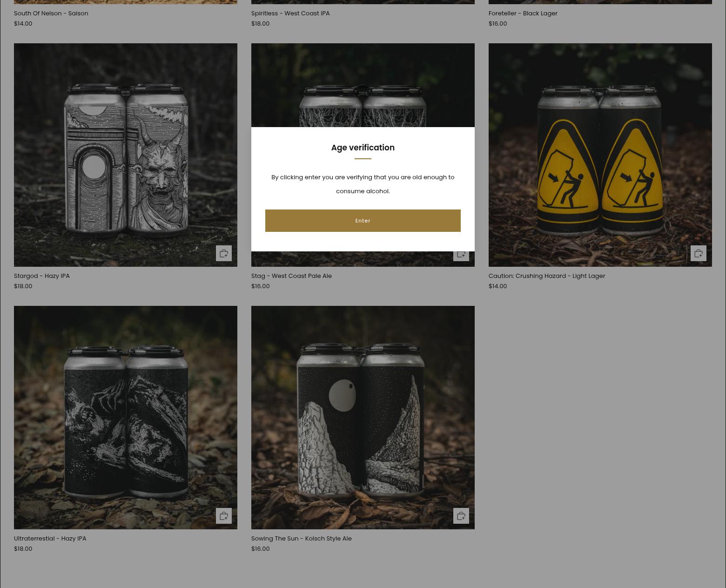The image size is (726, 588).
Task: Open Caution: Crushing Hazard - Light Lager link
Action: (x=546, y=276)
